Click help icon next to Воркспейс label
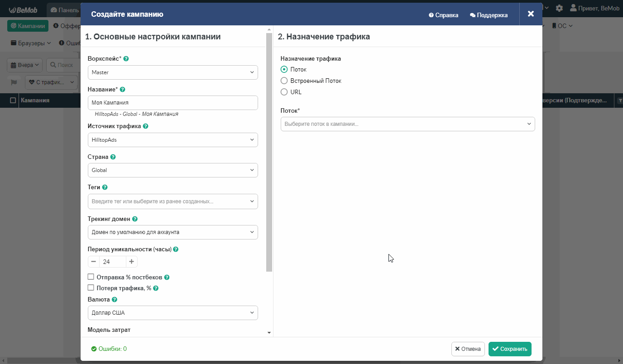This screenshot has height=364, width=623. (x=126, y=59)
